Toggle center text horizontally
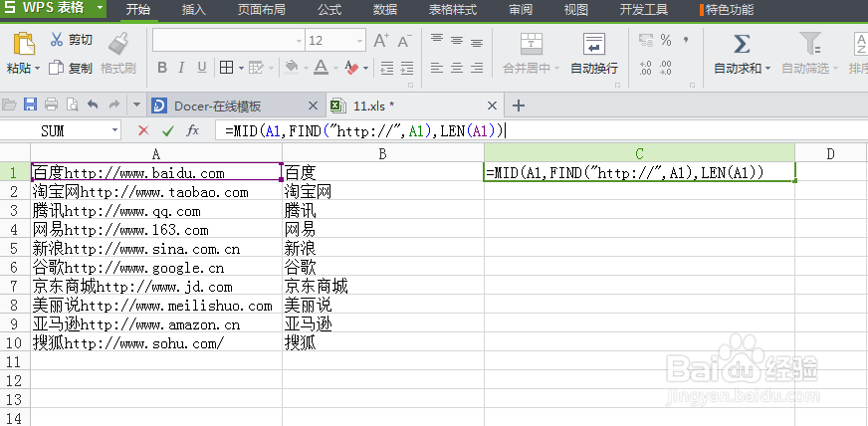Image resolution: width=868 pixels, height=426 pixels. (x=457, y=68)
